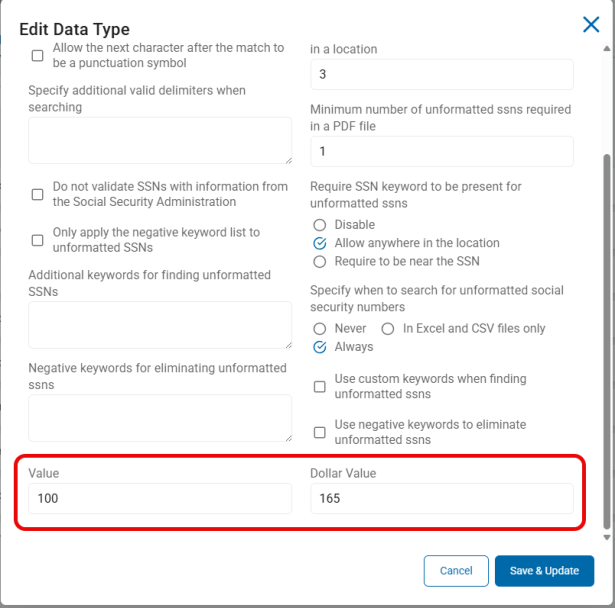
Task: Select the Disable radio option
Action: pyautogui.click(x=320, y=225)
